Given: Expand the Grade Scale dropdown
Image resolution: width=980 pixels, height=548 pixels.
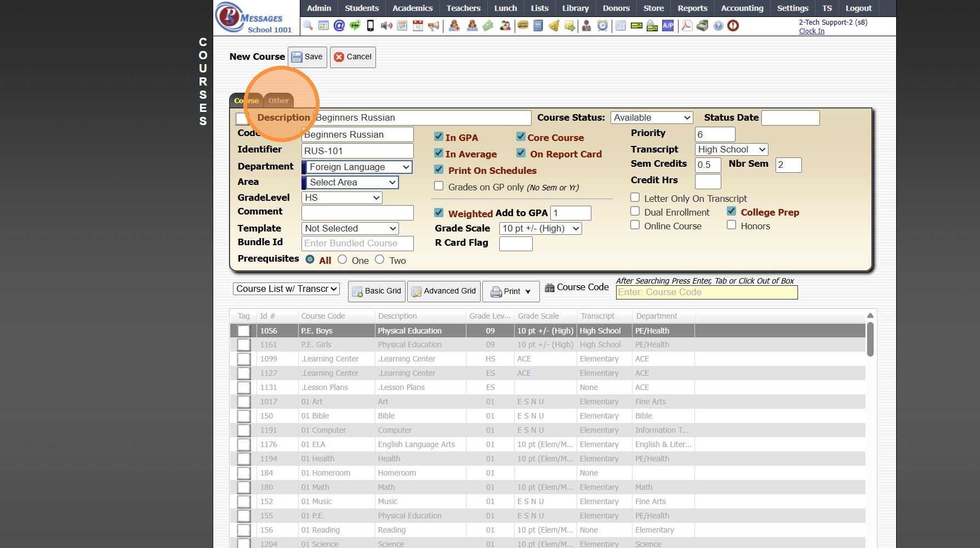Looking at the screenshot, I should tap(540, 228).
